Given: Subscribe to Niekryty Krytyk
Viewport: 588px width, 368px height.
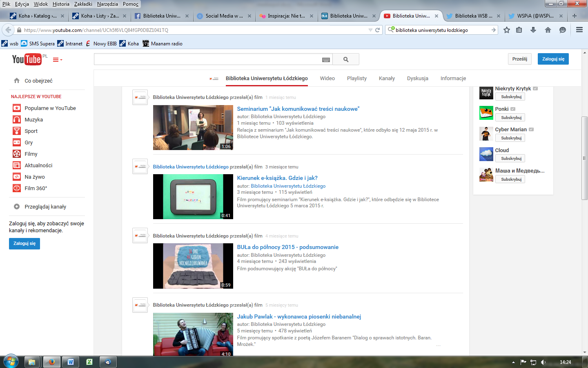Looking at the screenshot, I should (510, 97).
